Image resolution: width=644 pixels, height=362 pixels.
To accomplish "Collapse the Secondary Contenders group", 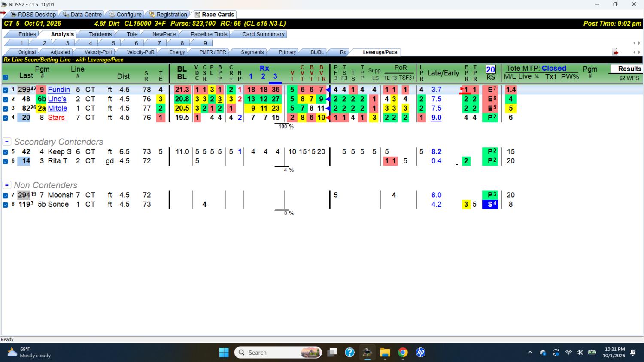I will tap(7, 142).
